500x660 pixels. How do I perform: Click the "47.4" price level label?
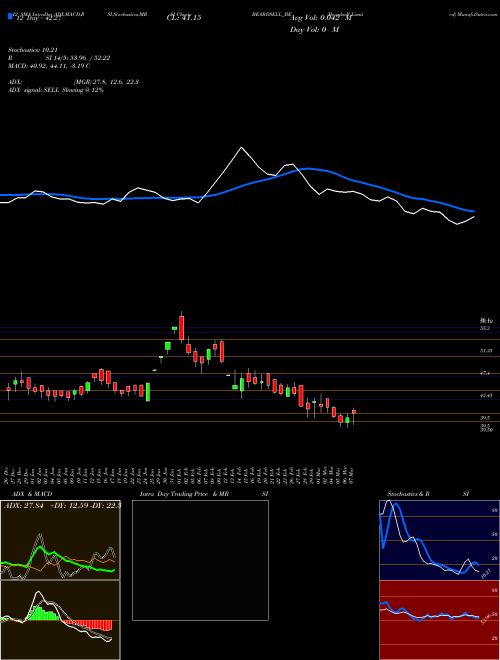[x=484, y=373]
